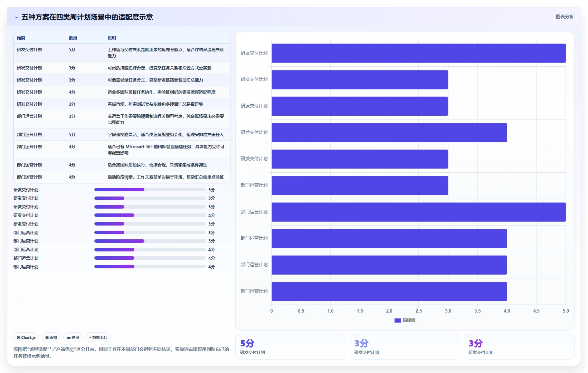This screenshot has width=588, height=373.
Task: Click the 说明 column header
Action: (x=112, y=38)
